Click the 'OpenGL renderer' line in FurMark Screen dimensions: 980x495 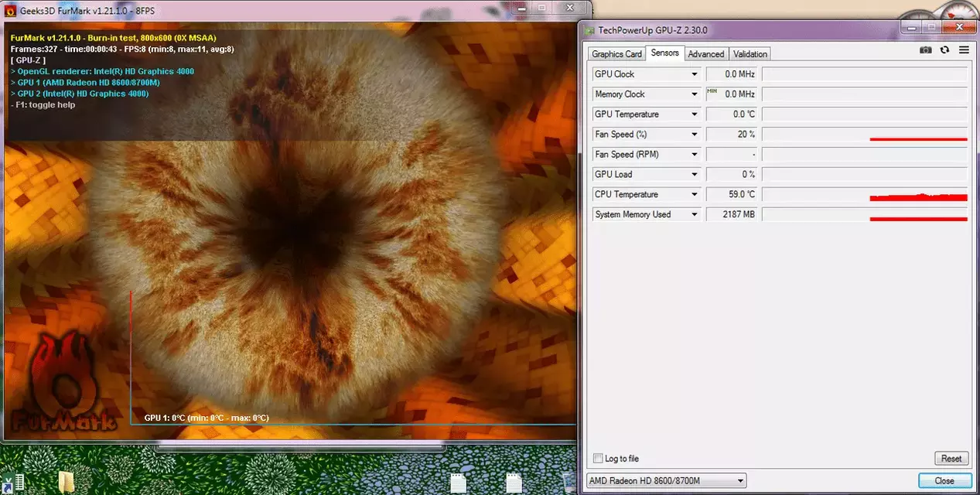pos(101,71)
